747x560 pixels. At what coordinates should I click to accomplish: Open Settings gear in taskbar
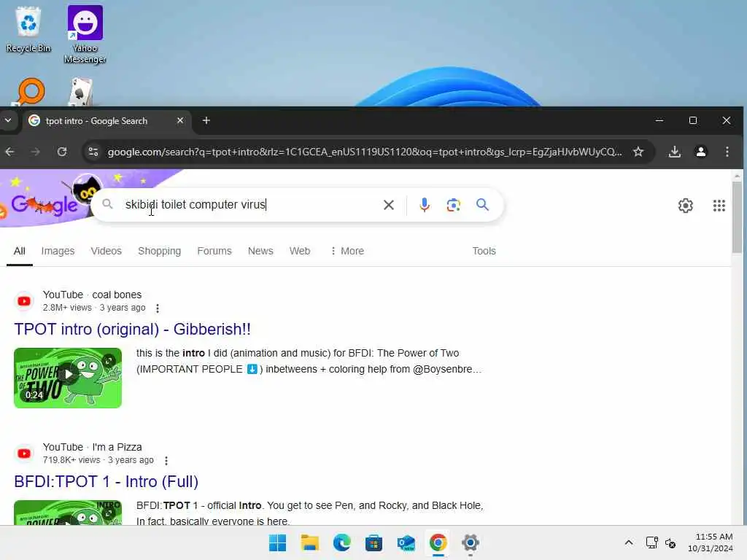[470, 542]
